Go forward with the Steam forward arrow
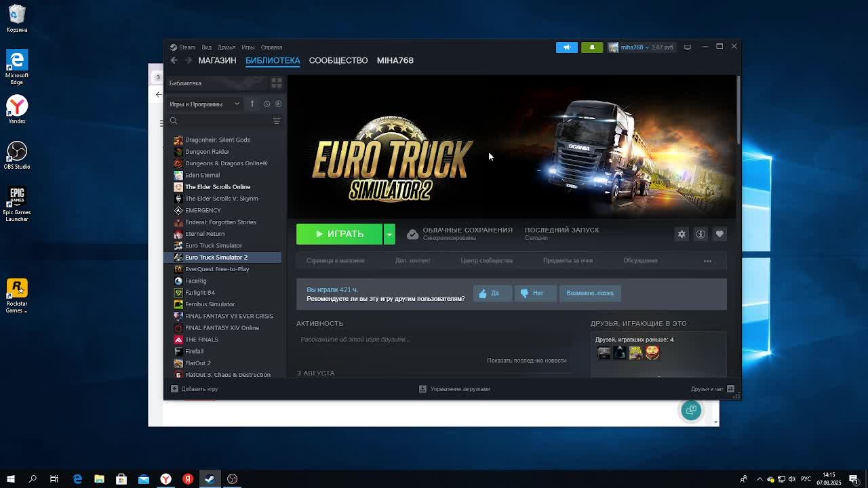 click(189, 60)
